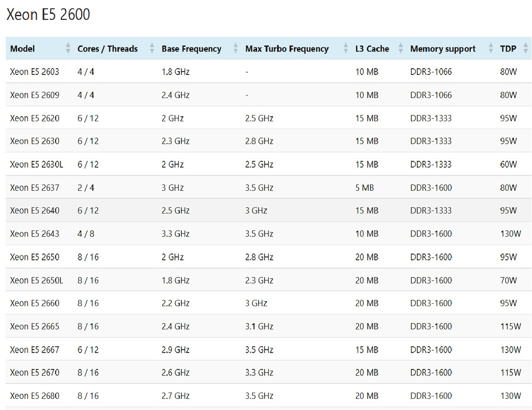The height and width of the screenshot is (410, 532).
Task: Sort by Base Frequency sort arrows
Action: pos(236,48)
